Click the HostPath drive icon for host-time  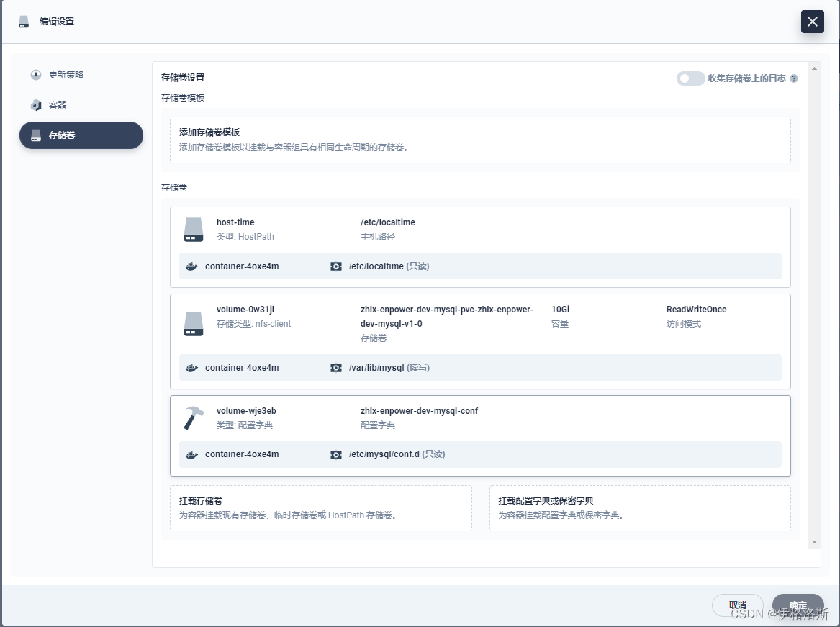pyautogui.click(x=193, y=229)
